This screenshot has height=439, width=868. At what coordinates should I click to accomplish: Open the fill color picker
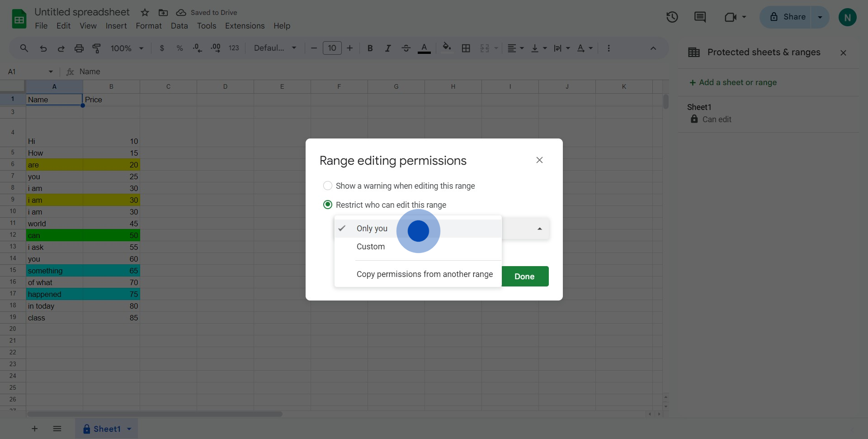pyautogui.click(x=447, y=48)
